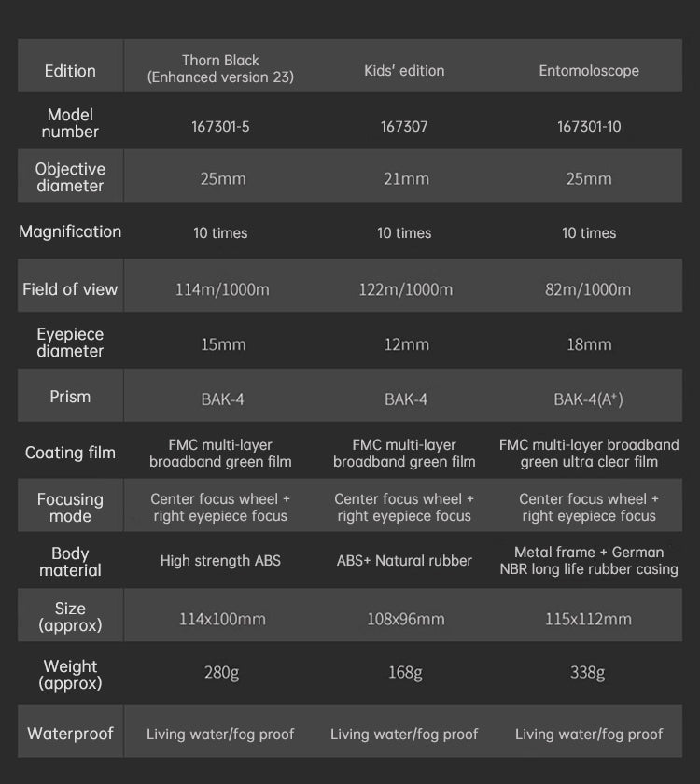The height and width of the screenshot is (784, 700).
Task: Select the green ultra clear film cell
Action: [589, 454]
